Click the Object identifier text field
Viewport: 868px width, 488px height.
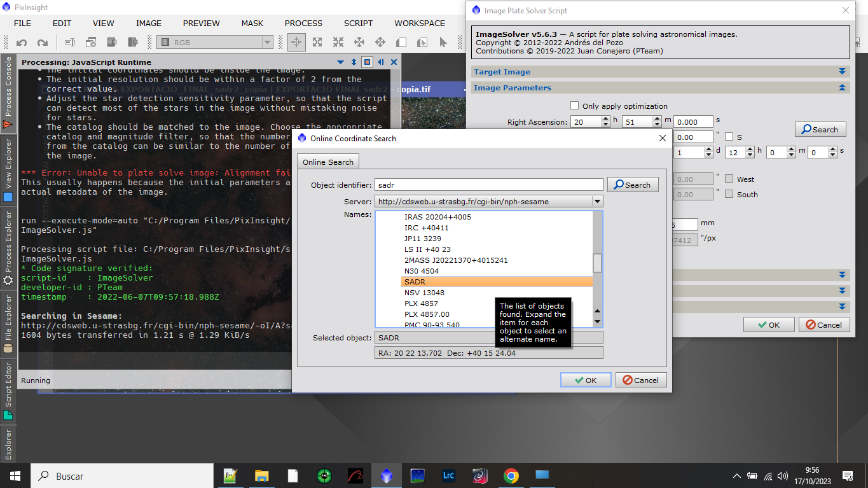(x=489, y=185)
